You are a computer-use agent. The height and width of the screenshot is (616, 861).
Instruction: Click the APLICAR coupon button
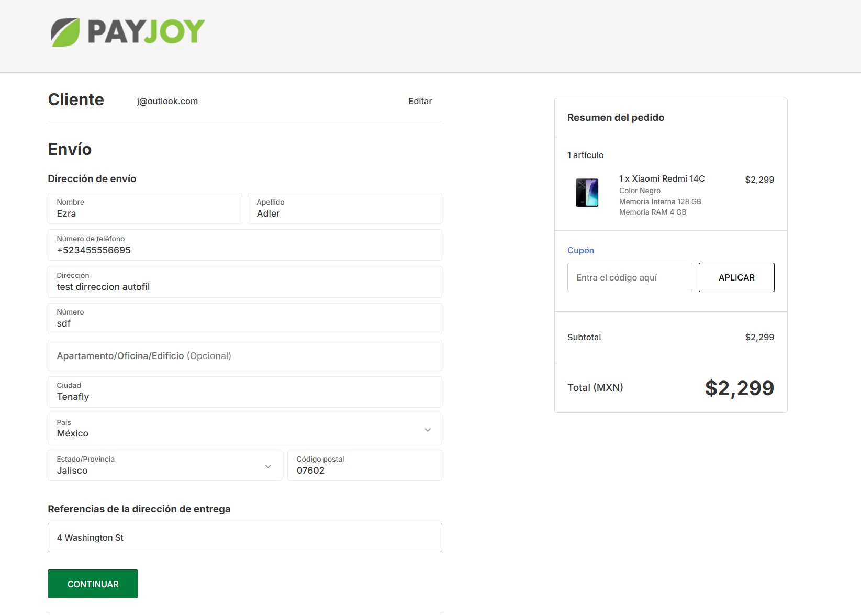736,277
